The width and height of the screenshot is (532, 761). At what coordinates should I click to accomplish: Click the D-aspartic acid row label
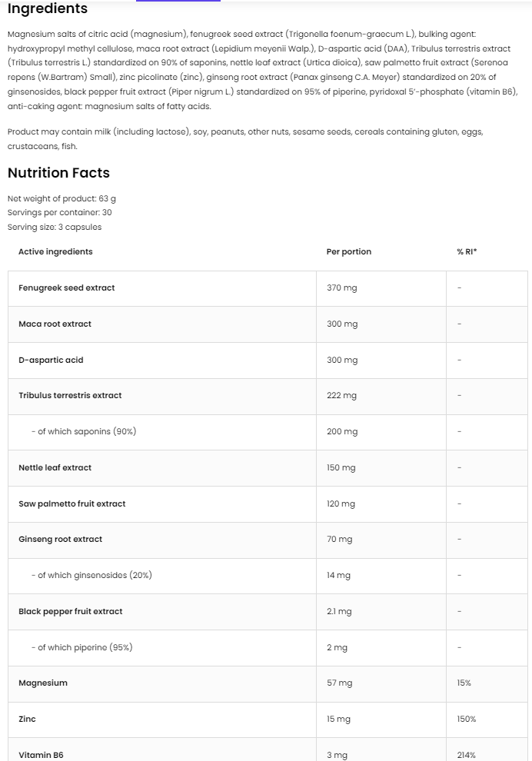click(x=51, y=360)
